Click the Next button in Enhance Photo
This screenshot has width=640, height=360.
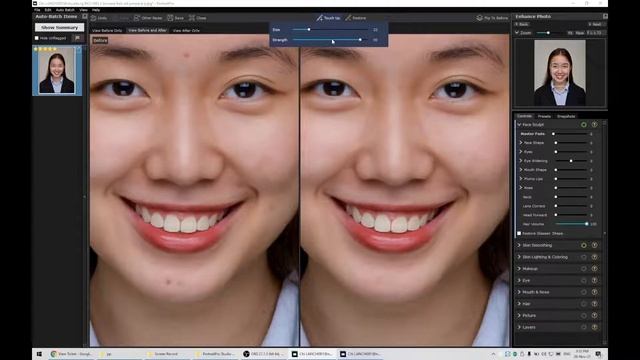click(x=596, y=24)
